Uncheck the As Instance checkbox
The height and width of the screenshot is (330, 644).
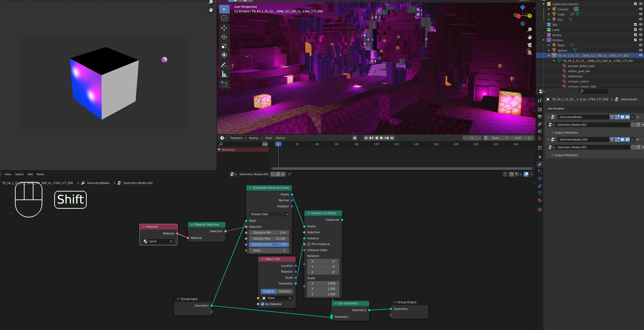point(263,304)
